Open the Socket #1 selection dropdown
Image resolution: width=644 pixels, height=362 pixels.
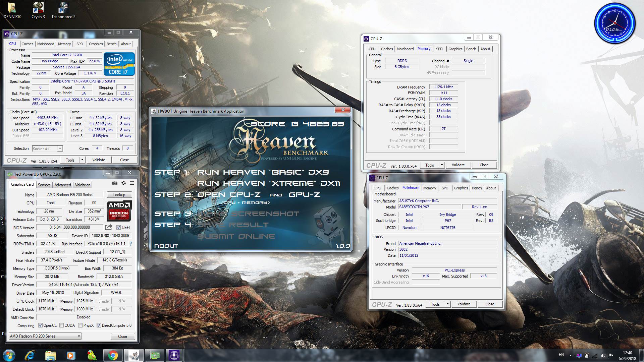coord(47,148)
